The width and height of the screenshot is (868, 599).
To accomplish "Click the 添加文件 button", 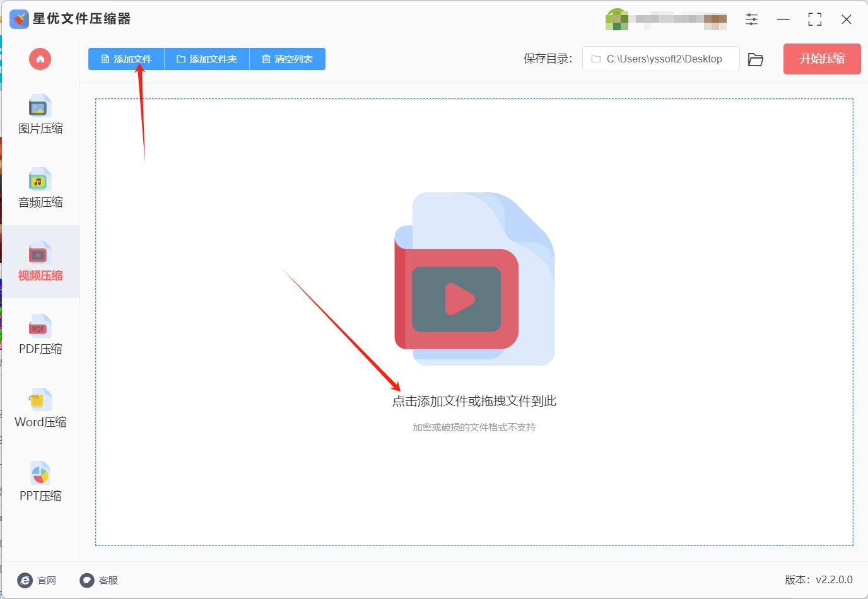I will pyautogui.click(x=126, y=59).
